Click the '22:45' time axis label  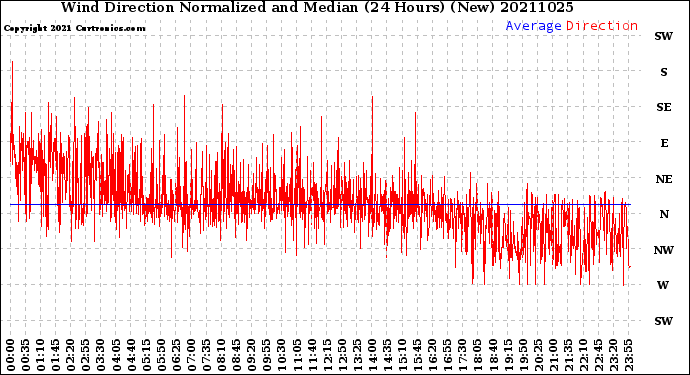[598, 355]
